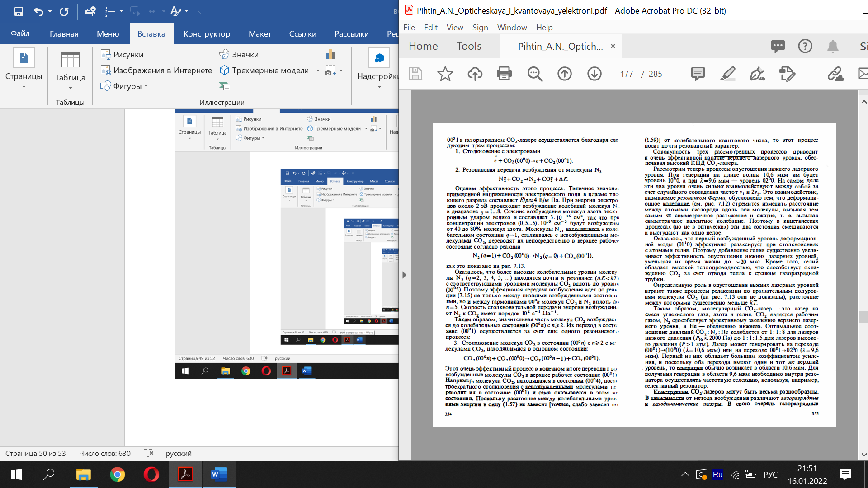Insert Рисунки (pictures) from this device
The image size is (868, 488).
(122, 54)
